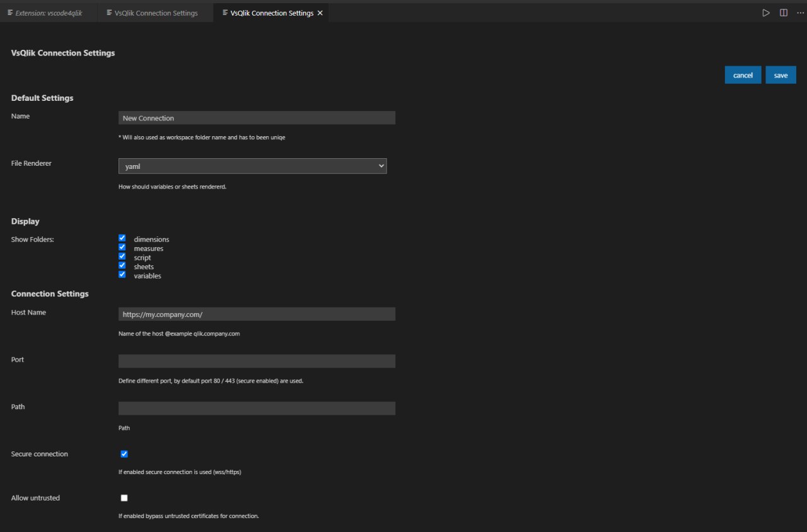Click the save button

(x=781, y=75)
